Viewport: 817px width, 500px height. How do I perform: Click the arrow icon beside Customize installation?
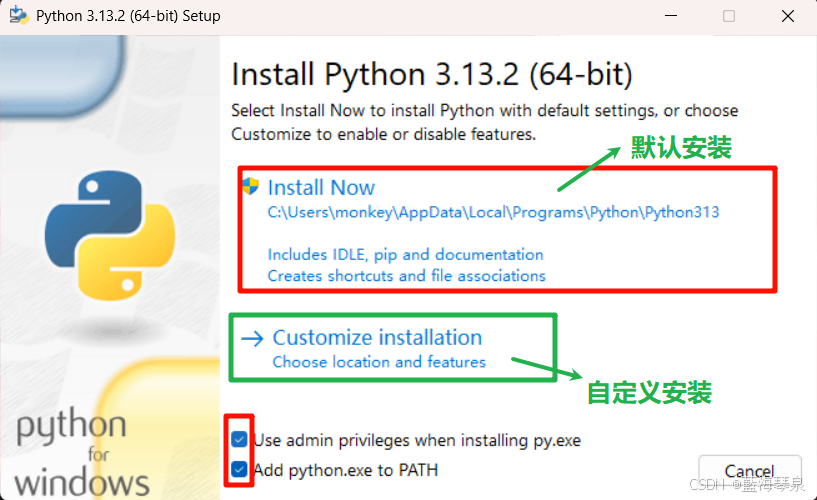(x=253, y=339)
